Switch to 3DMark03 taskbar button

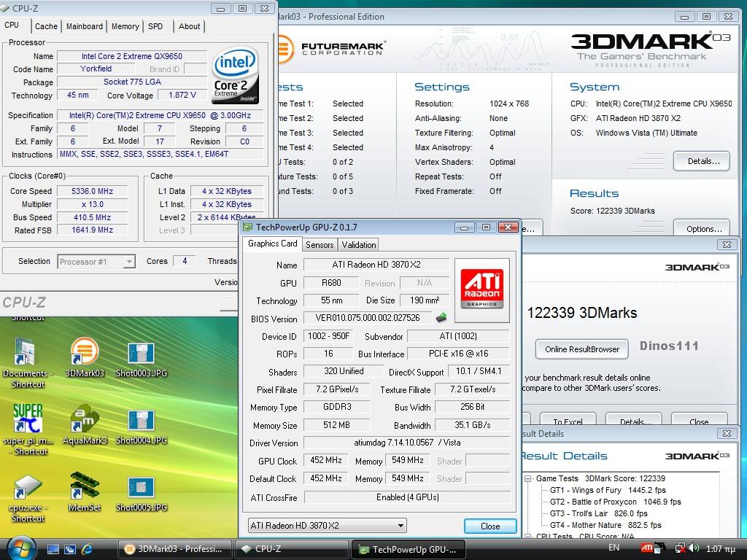(174, 549)
